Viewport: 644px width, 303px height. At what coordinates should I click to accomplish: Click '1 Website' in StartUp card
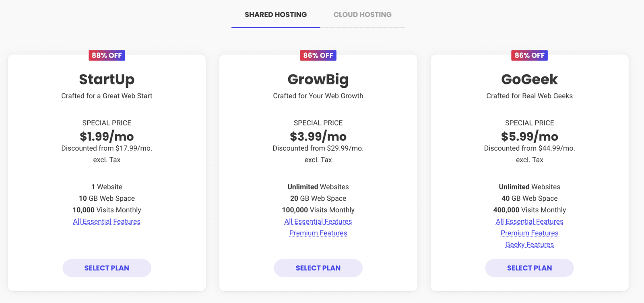click(x=107, y=187)
